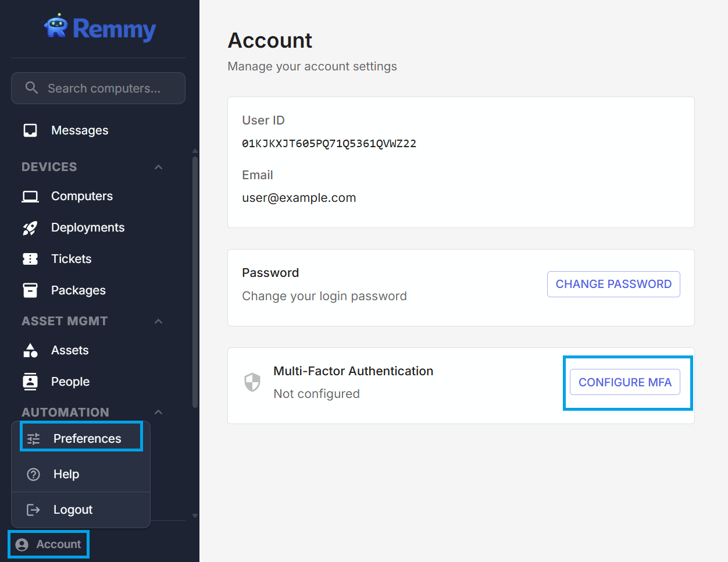The width and height of the screenshot is (728, 562).
Task: Select Logout from the popup menu
Action: [x=73, y=510]
